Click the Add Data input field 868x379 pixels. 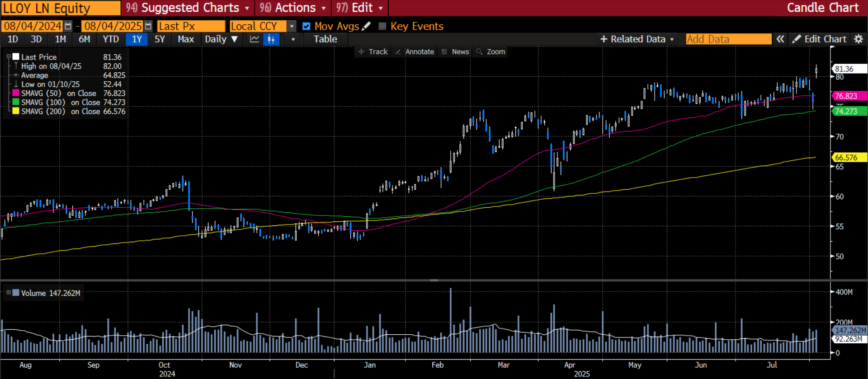click(728, 39)
